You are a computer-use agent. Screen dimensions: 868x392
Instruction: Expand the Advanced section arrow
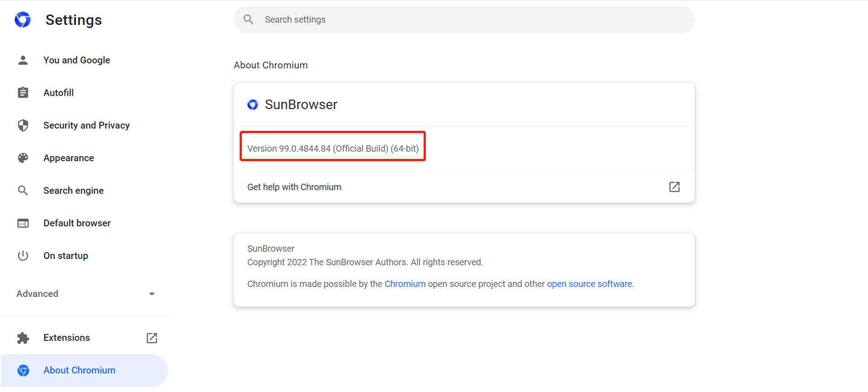tap(152, 294)
